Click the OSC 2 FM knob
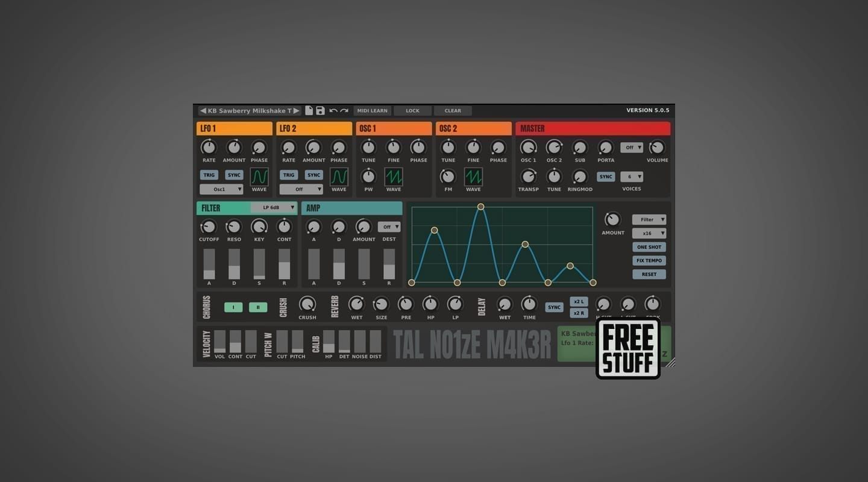The width and height of the screenshot is (868, 482). click(x=448, y=177)
